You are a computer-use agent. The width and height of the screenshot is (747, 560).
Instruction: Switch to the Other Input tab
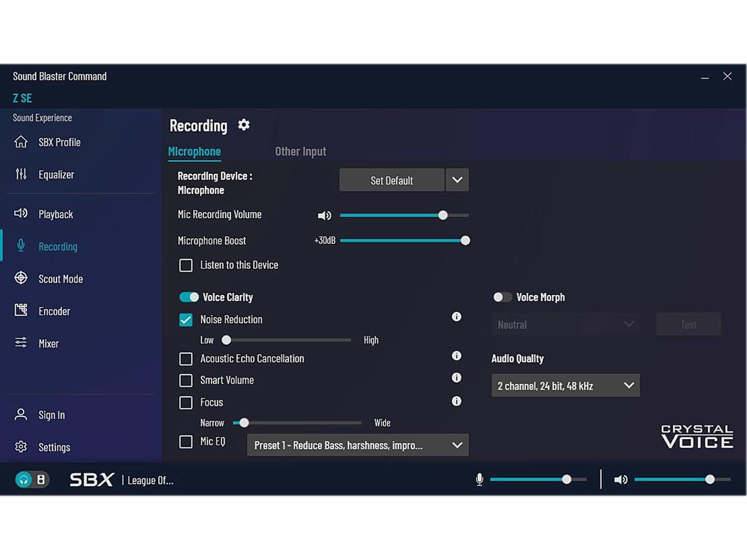(301, 152)
